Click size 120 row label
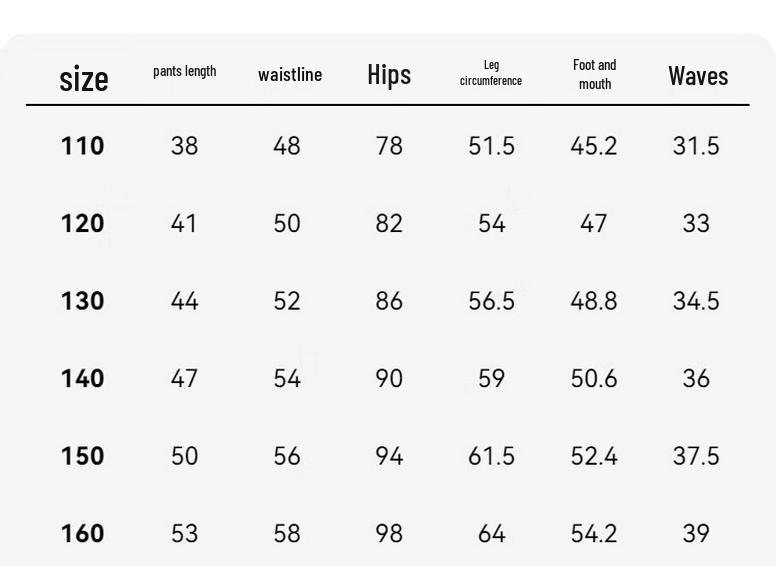The width and height of the screenshot is (776, 582). click(82, 223)
